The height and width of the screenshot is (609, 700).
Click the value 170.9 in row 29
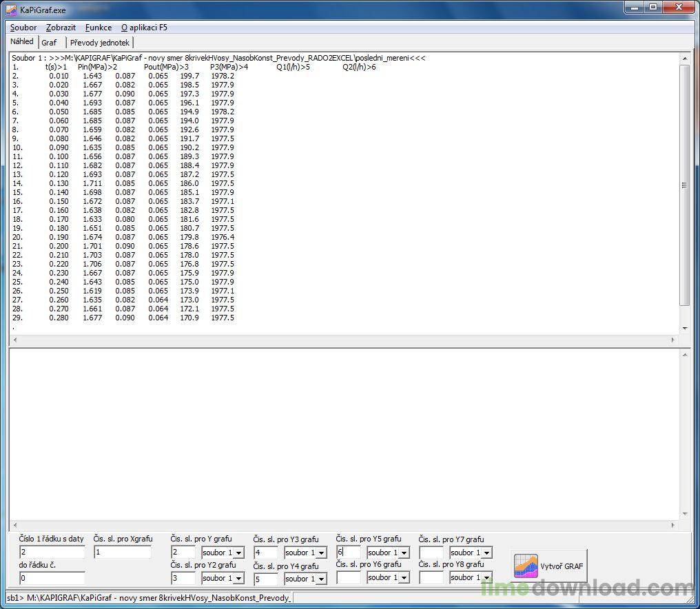[x=189, y=318]
